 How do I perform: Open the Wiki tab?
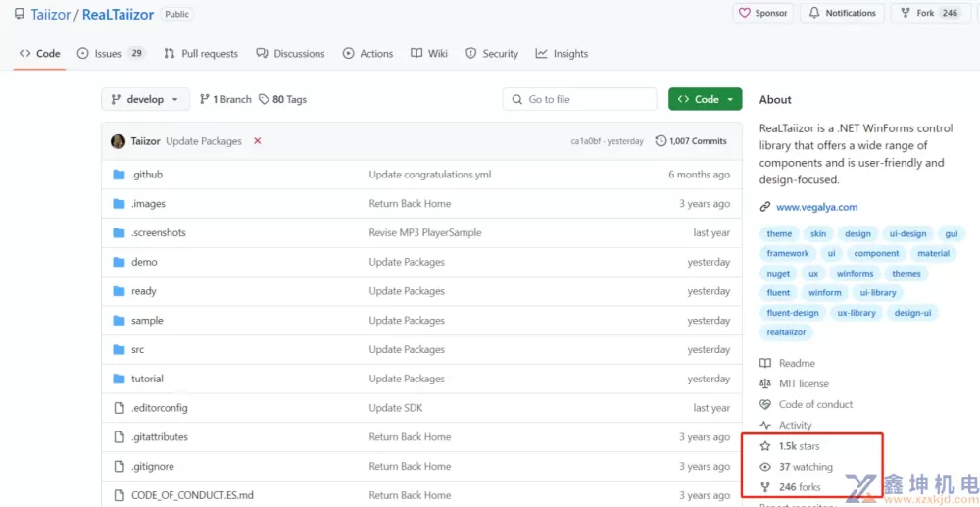(x=429, y=54)
